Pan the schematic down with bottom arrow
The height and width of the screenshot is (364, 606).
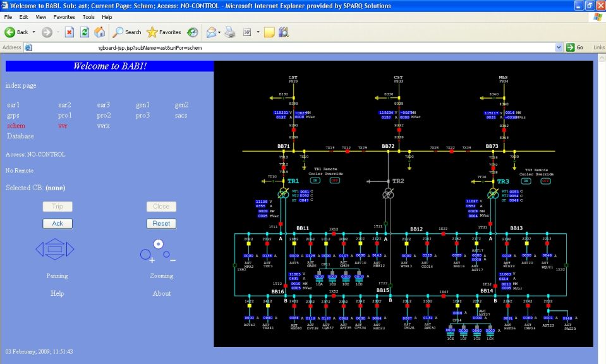tap(55, 257)
